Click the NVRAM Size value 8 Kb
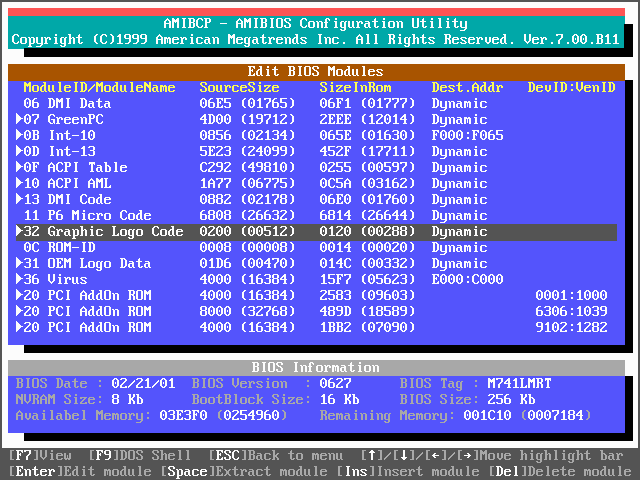 click(x=127, y=399)
